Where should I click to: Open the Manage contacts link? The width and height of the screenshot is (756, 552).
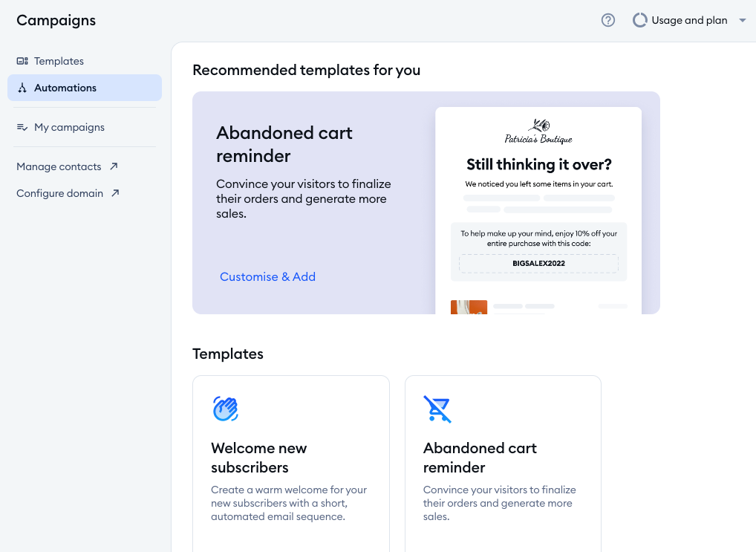click(x=59, y=166)
